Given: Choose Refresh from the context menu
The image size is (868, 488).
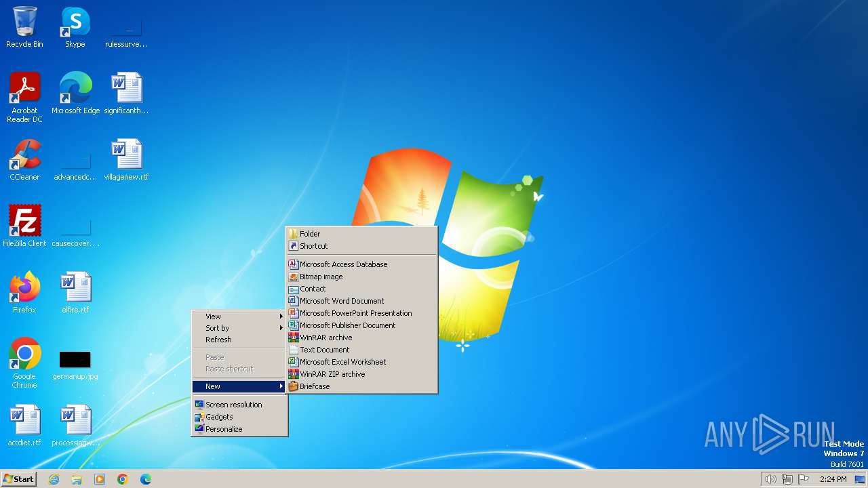Looking at the screenshot, I should (239, 340).
